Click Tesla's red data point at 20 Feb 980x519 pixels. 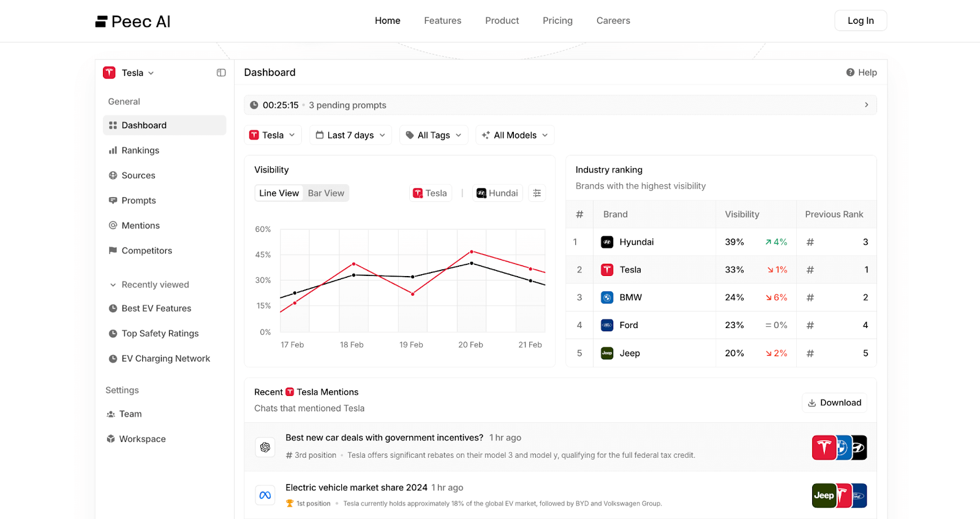click(472, 252)
